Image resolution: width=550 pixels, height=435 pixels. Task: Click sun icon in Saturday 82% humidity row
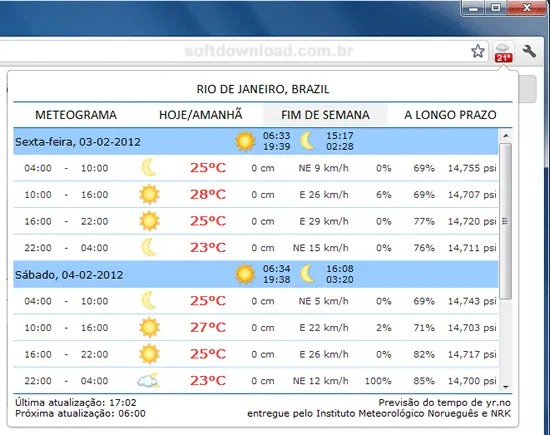tap(149, 354)
